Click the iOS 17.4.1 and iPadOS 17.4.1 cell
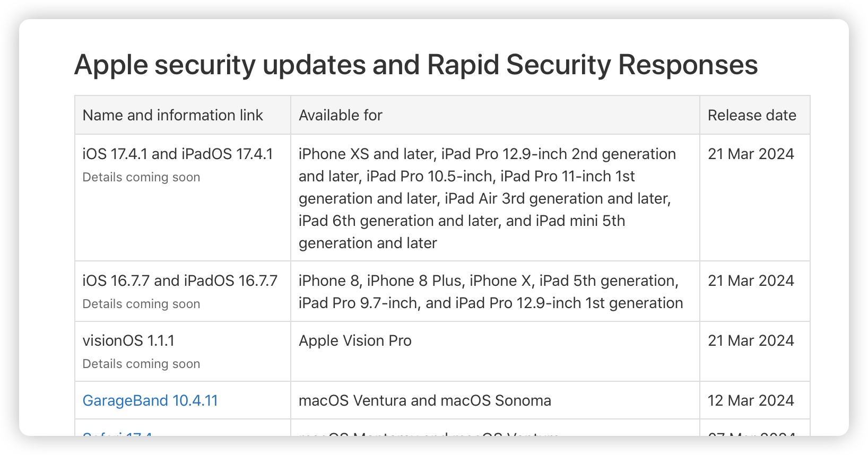Screen dimensions: 868x455 pyautogui.click(x=178, y=154)
